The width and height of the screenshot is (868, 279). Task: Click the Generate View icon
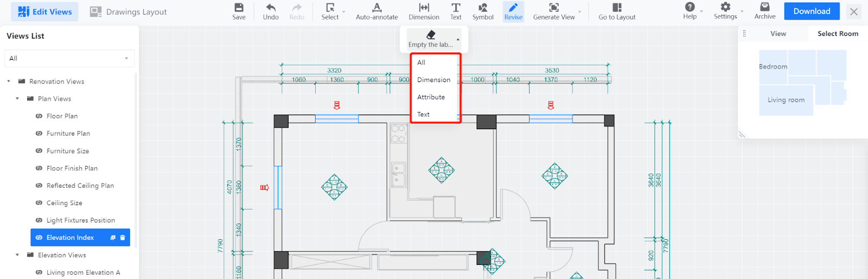[x=554, y=8]
